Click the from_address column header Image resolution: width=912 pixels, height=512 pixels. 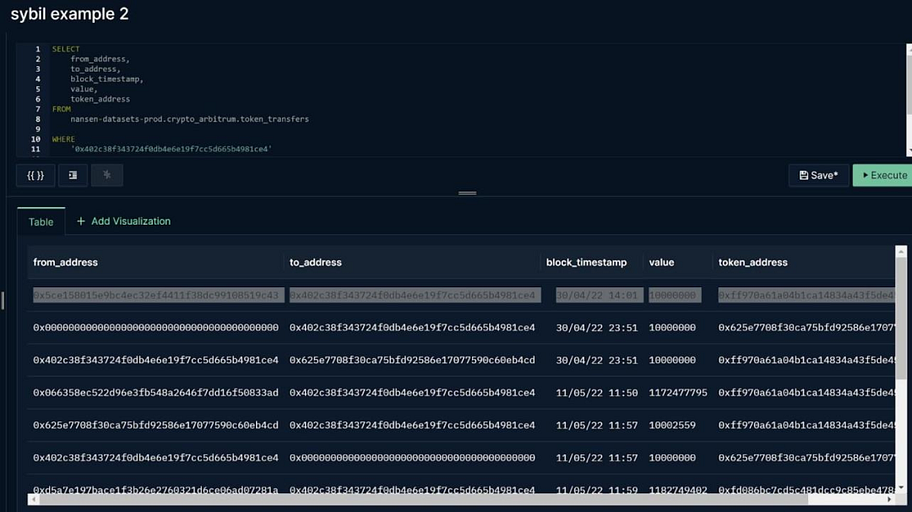pyautogui.click(x=65, y=262)
